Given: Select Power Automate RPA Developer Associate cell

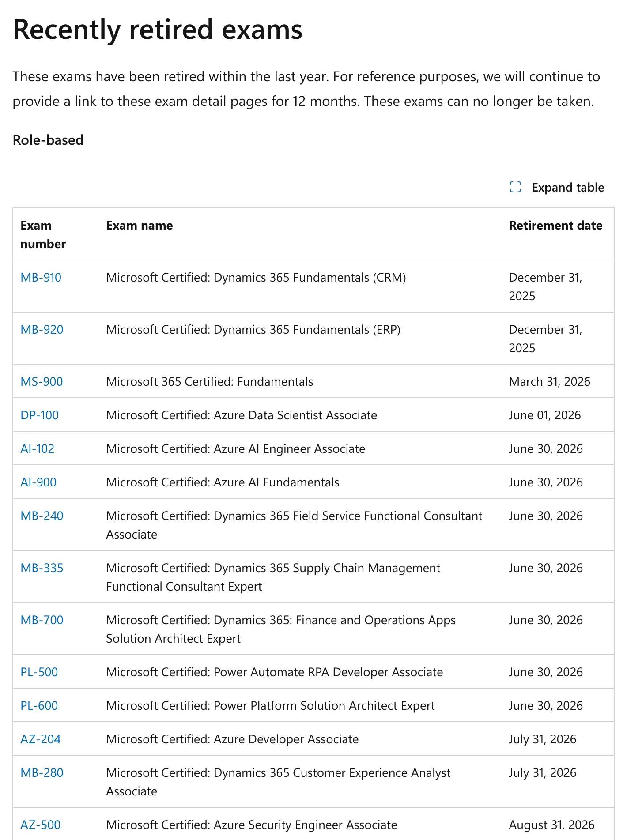Looking at the screenshot, I should click(275, 672).
